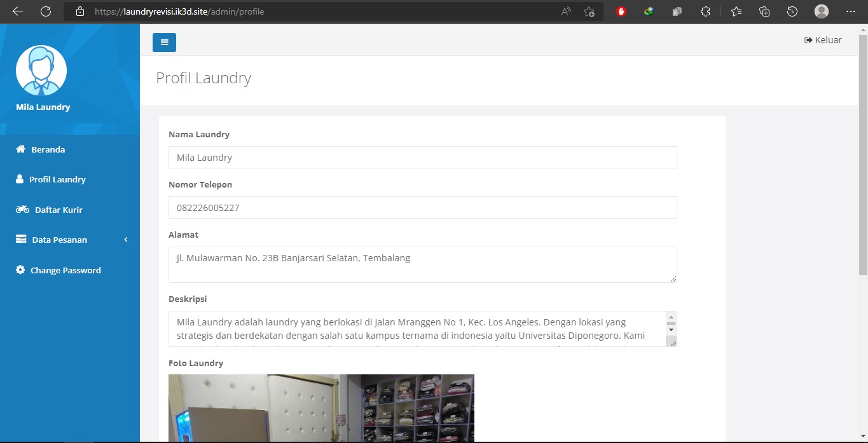868x443 pixels.
Task: Reload the page with the refresh icon
Action: (x=46, y=11)
